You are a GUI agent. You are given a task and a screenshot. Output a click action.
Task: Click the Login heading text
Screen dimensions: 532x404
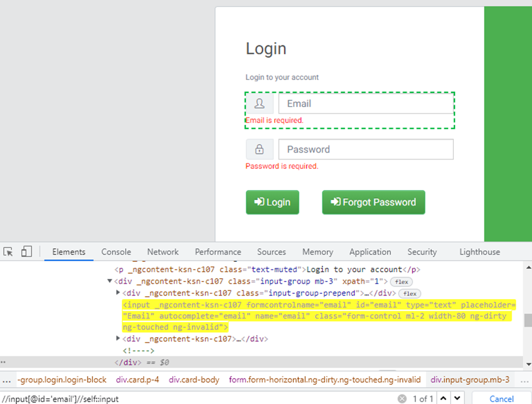click(266, 49)
